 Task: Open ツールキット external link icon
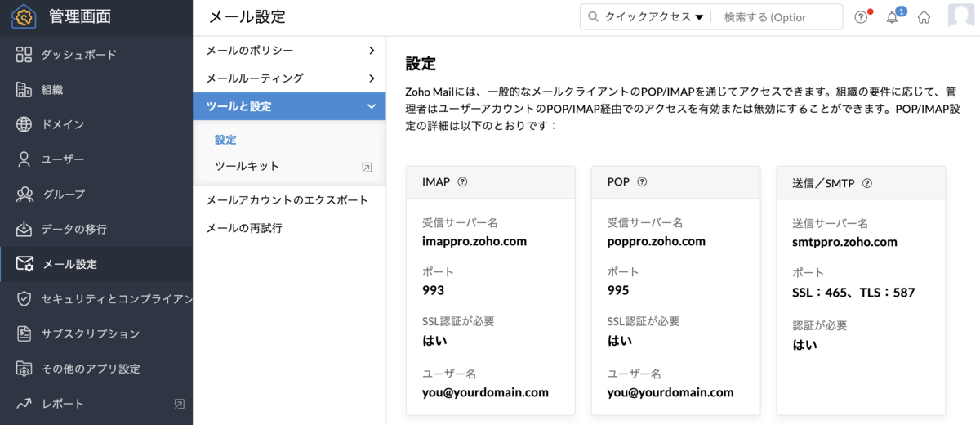367,167
